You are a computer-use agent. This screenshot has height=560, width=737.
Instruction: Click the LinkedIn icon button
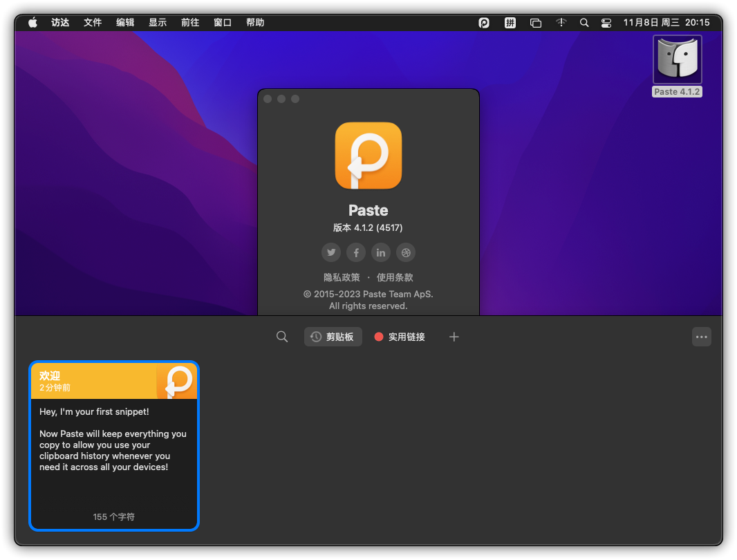tap(381, 252)
